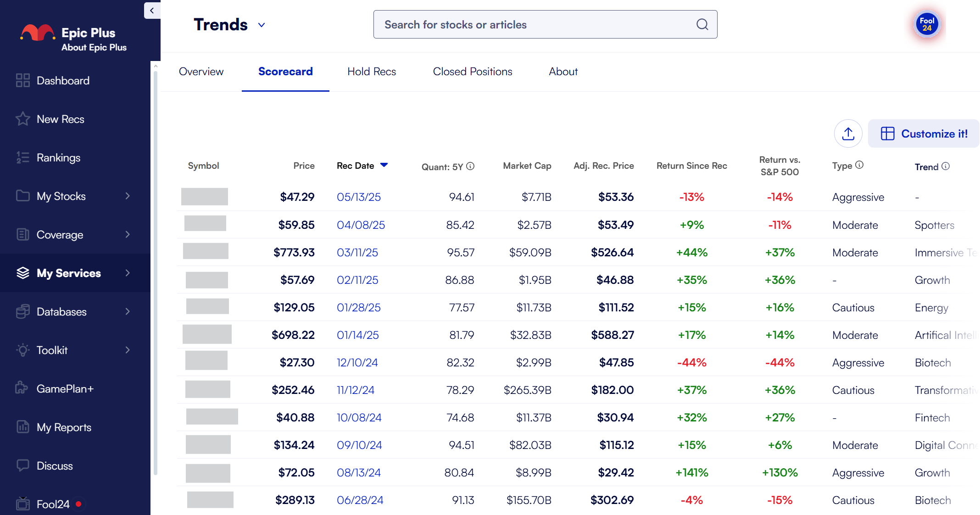
Task: Switch to the Hold Recs tab
Action: click(x=372, y=72)
